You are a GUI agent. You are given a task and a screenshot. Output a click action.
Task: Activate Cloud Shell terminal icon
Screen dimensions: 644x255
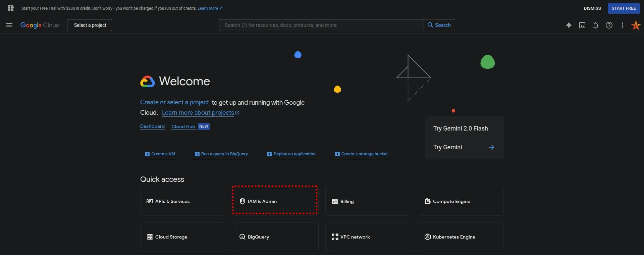coord(582,25)
